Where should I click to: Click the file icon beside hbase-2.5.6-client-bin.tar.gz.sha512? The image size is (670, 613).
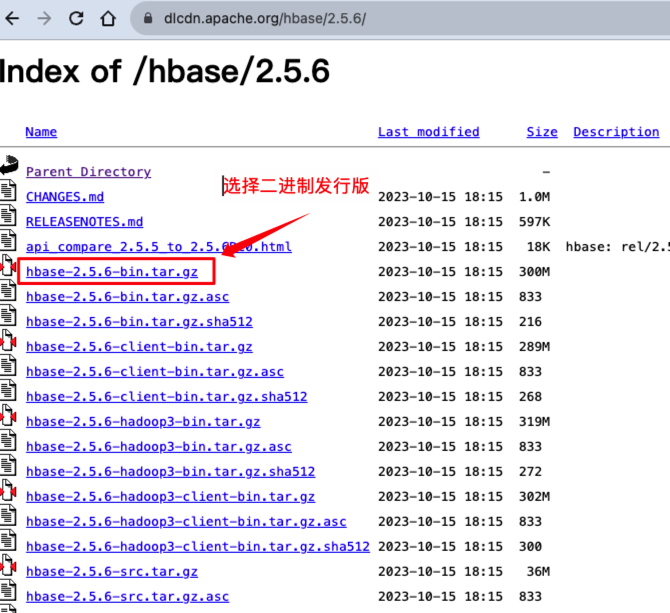[8, 390]
